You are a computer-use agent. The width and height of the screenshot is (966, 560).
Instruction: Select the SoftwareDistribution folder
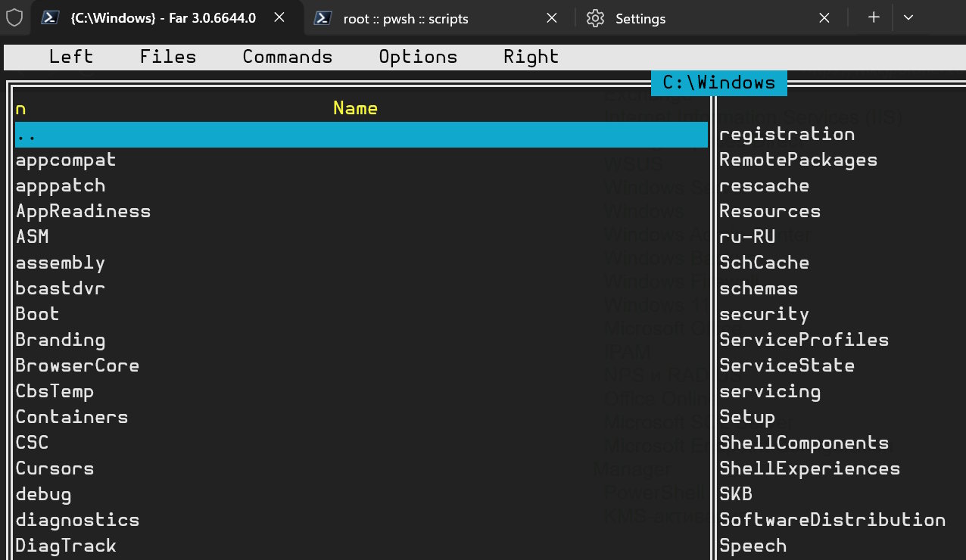pos(832,520)
